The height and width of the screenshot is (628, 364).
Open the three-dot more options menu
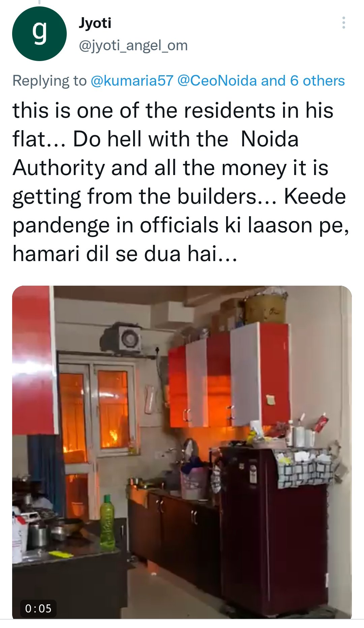343,23
